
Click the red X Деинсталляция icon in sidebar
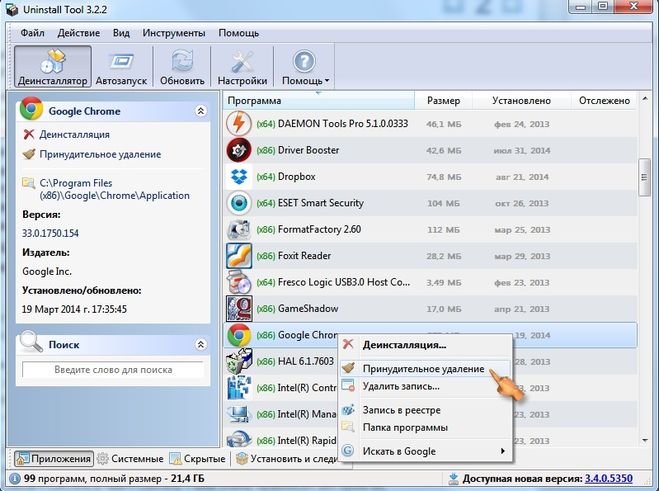pos(29,135)
